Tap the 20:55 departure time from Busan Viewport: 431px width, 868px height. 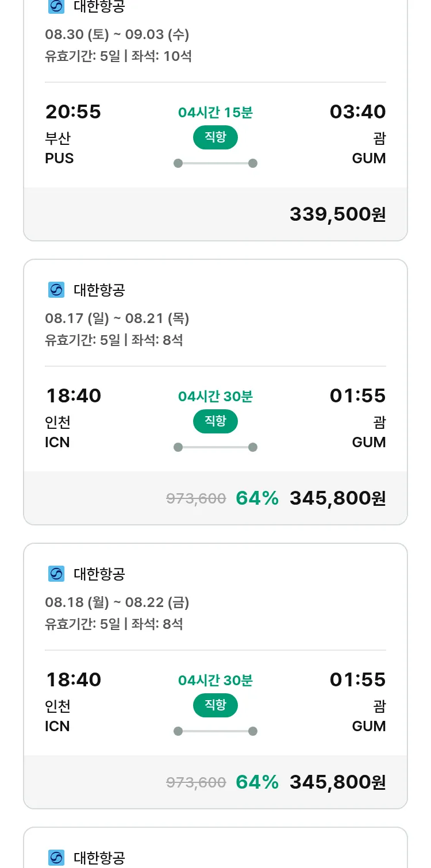click(73, 112)
